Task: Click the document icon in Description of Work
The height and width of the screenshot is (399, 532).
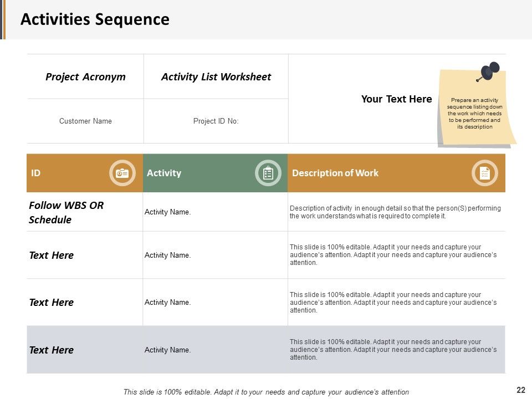Action: point(485,173)
